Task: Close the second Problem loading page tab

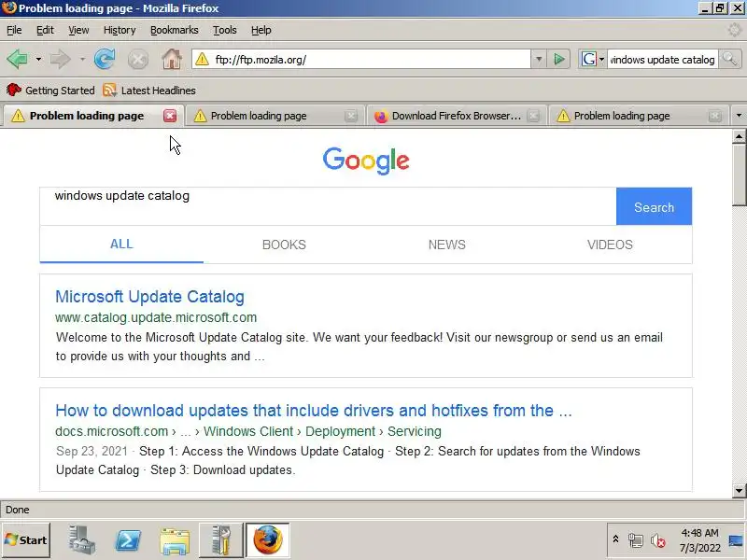Action: (x=351, y=116)
